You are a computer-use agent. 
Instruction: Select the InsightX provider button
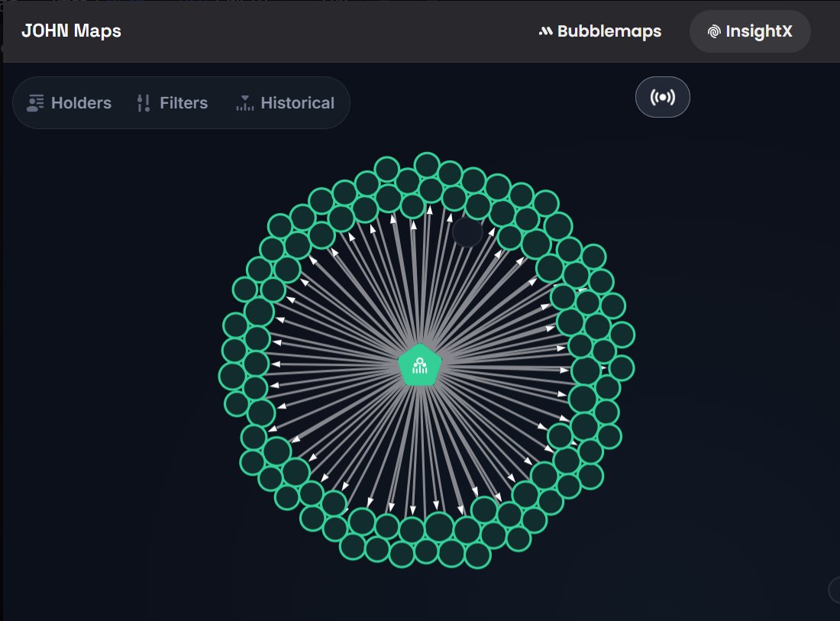(x=750, y=31)
